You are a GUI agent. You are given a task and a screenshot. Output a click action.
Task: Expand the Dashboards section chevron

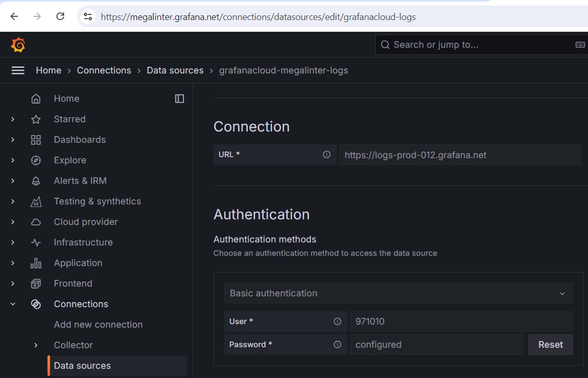13,140
